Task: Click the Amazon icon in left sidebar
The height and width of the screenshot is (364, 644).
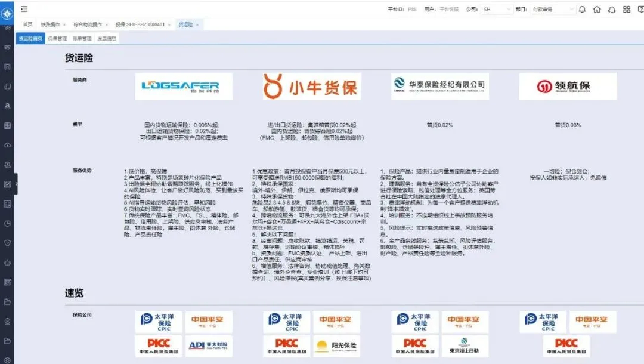Action: click(x=7, y=106)
